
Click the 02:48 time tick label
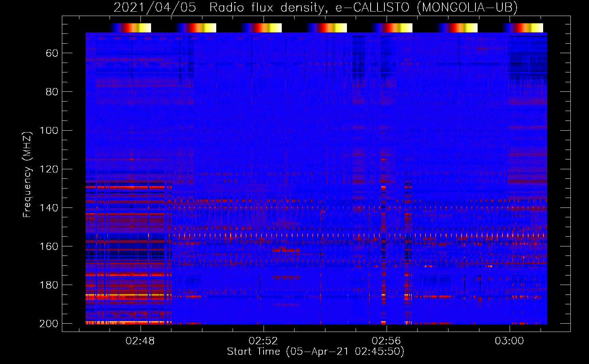(140, 341)
